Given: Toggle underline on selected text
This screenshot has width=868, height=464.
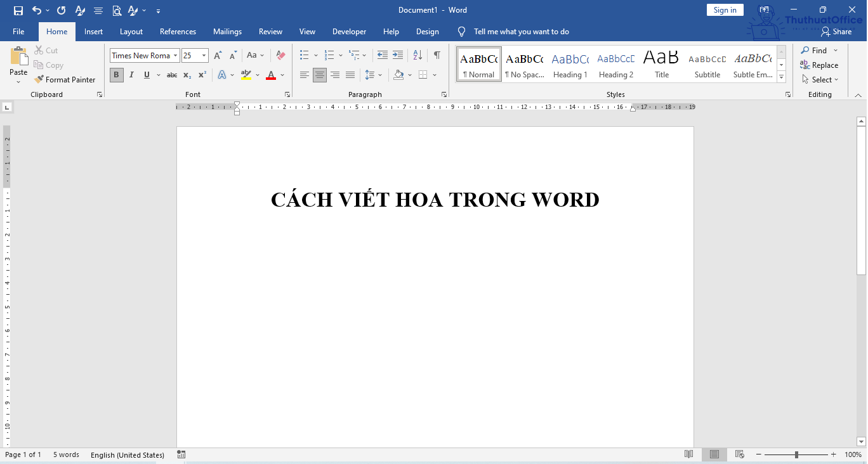Looking at the screenshot, I should coord(146,75).
